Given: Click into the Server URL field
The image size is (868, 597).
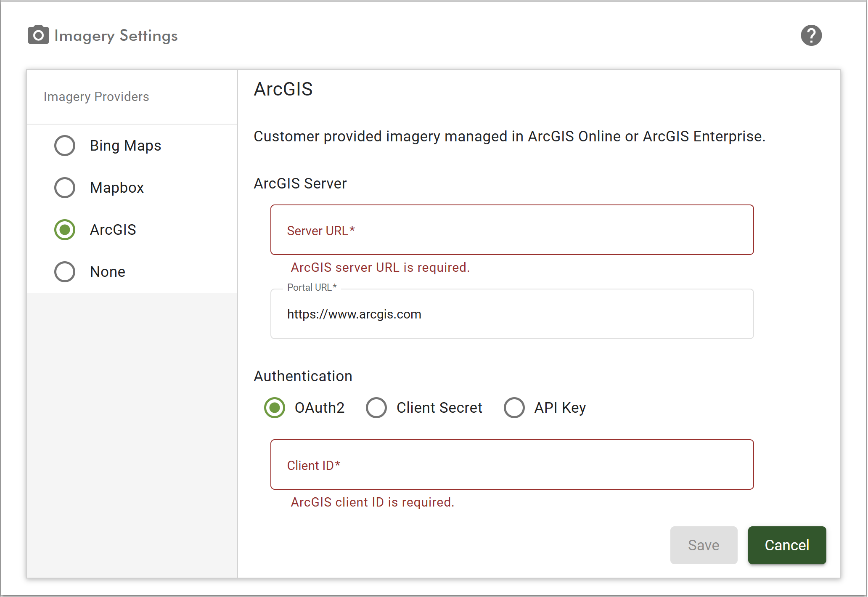Looking at the screenshot, I should pyautogui.click(x=512, y=230).
